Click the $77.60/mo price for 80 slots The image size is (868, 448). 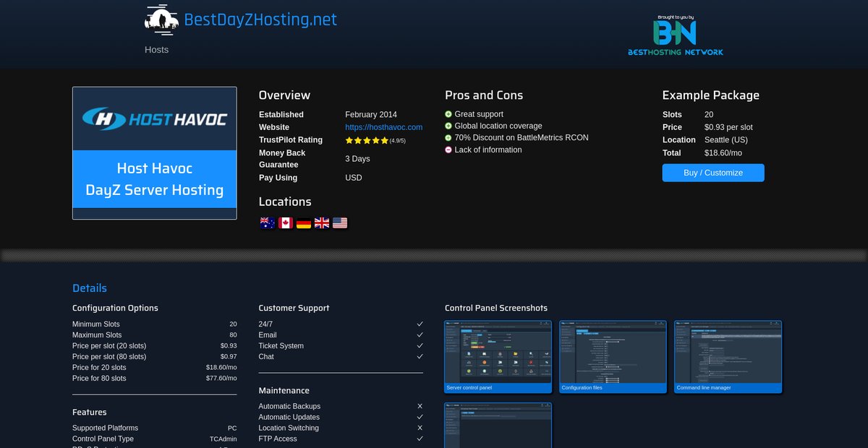click(x=221, y=379)
